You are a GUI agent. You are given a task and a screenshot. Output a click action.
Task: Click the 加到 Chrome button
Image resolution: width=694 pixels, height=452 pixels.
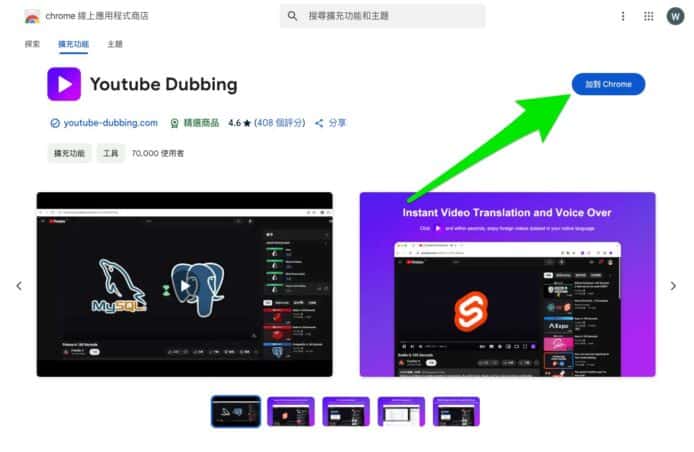click(x=608, y=84)
